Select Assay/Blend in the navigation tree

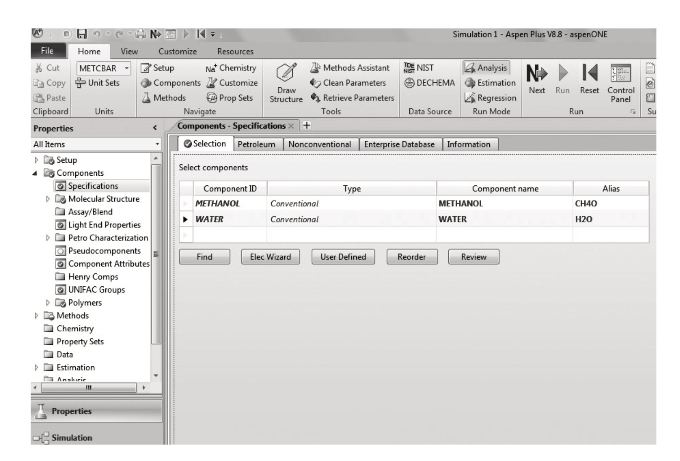[90, 212]
